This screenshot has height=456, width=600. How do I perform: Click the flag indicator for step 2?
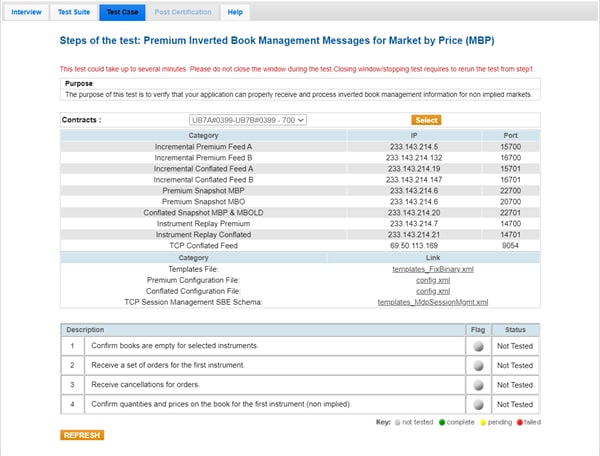click(477, 365)
